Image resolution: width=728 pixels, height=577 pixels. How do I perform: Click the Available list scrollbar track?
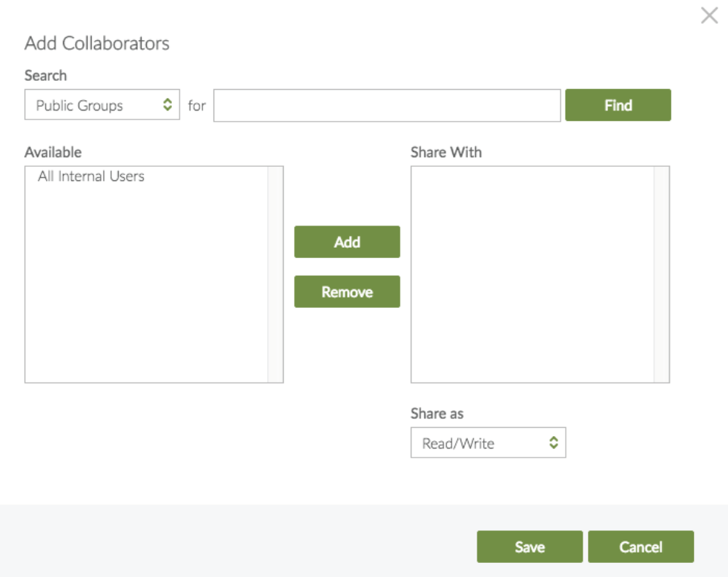pyautogui.click(x=275, y=274)
